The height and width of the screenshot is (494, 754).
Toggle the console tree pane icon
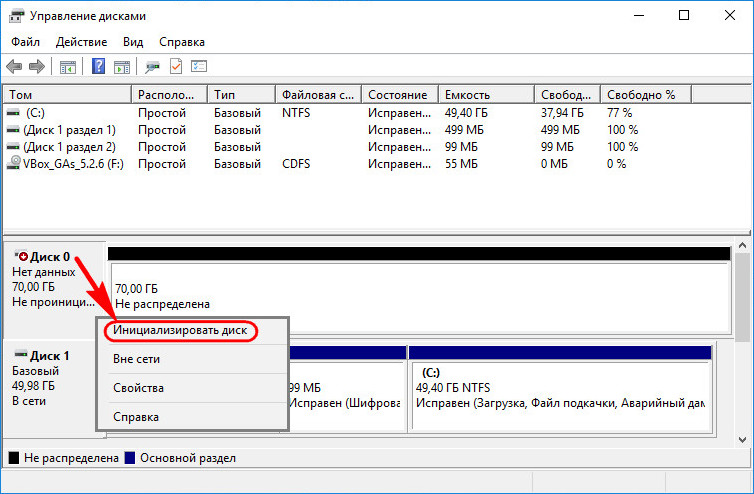click(68, 67)
